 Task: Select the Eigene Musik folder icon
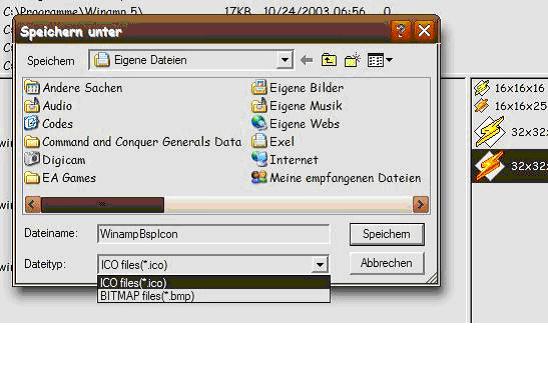pos(259,106)
